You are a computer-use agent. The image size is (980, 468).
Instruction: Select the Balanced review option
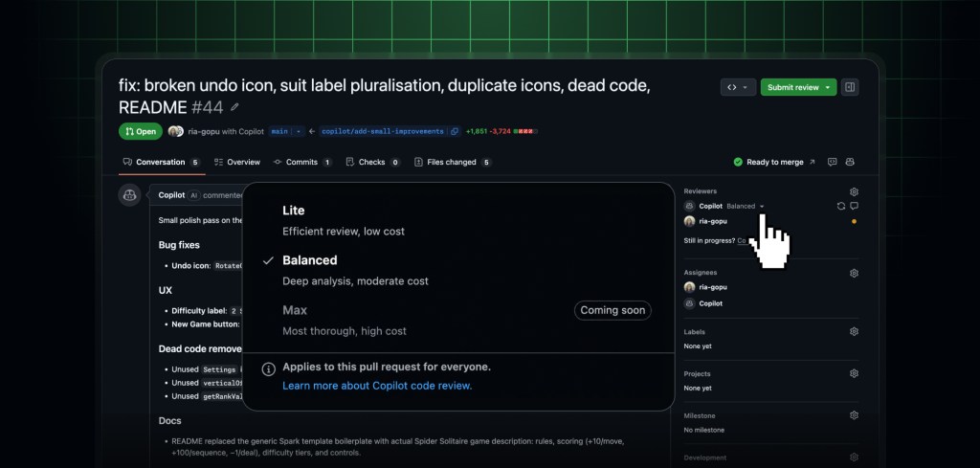[458, 271]
